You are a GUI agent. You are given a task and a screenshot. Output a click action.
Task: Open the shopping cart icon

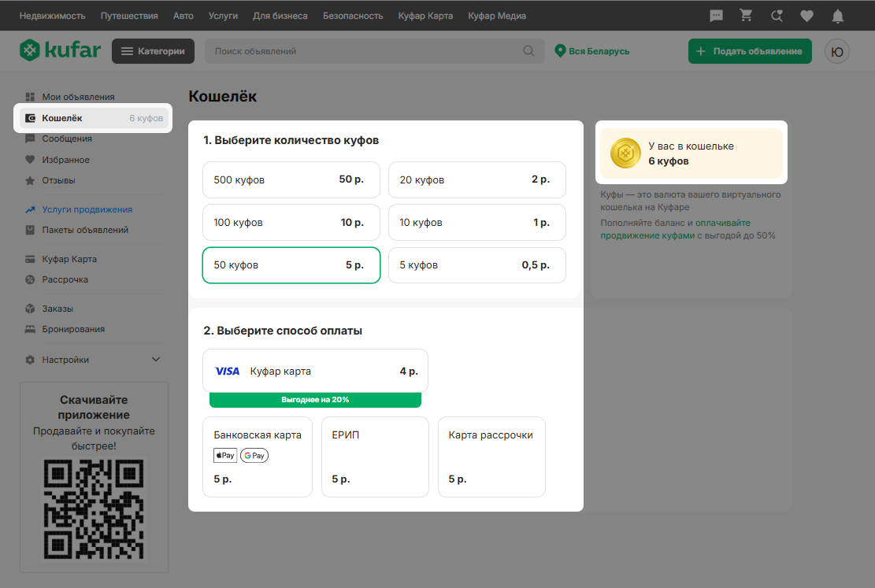point(746,16)
